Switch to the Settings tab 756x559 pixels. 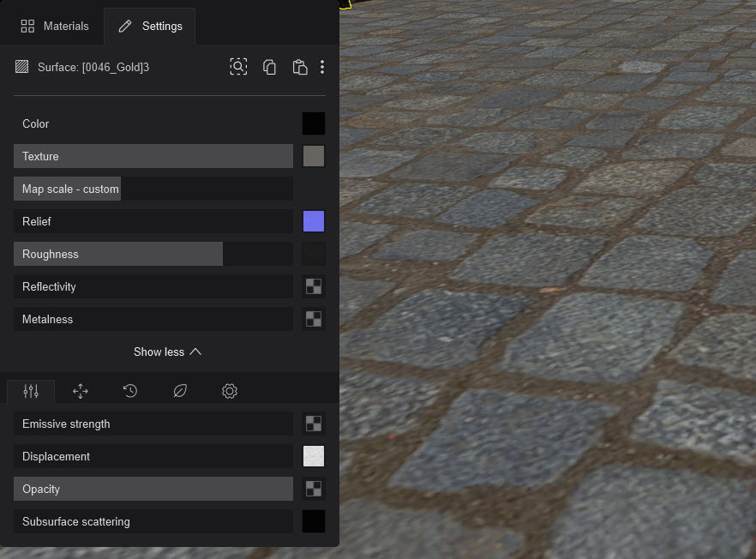[x=150, y=26]
